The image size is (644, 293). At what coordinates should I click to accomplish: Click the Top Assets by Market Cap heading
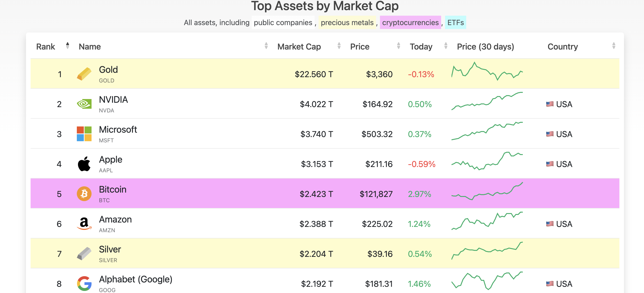[x=325, y=6]
